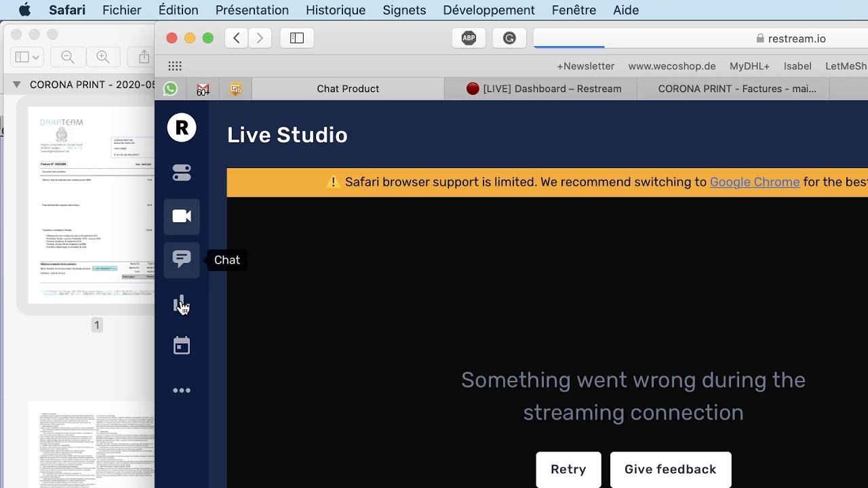Switch to the Chat Product tab
Screen dimensions: 868x488
pos(348,89)
